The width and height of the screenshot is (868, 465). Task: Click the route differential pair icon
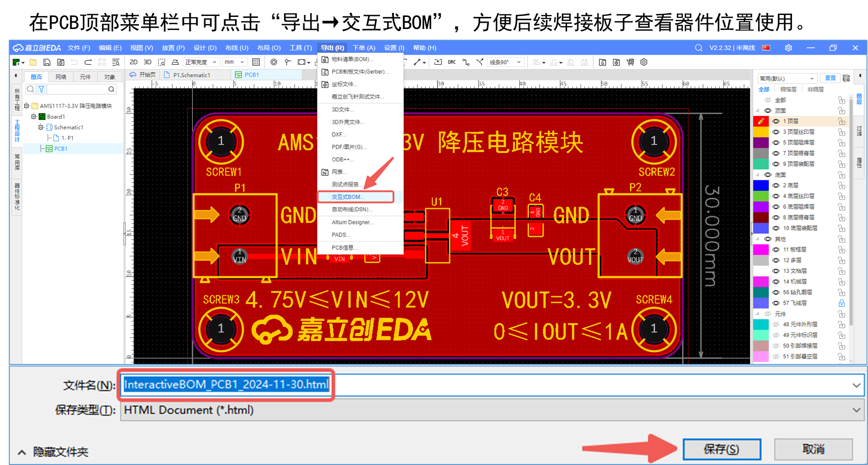[x=465, y=62]
